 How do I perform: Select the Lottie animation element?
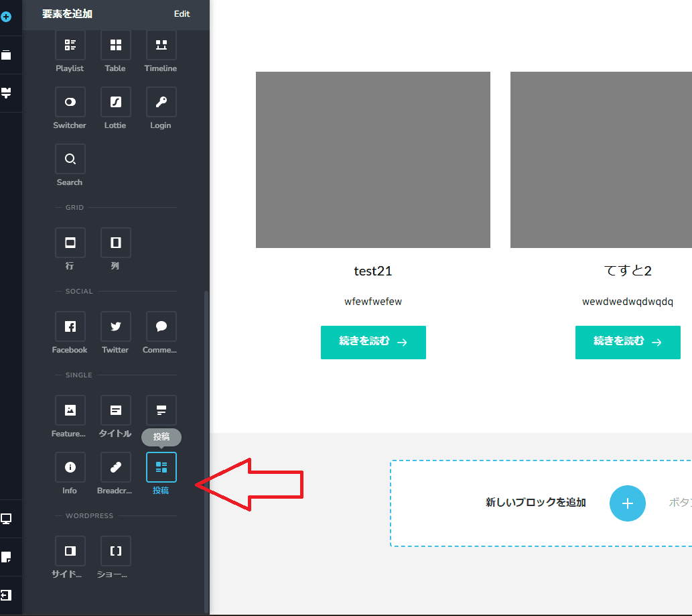[116, 102]
